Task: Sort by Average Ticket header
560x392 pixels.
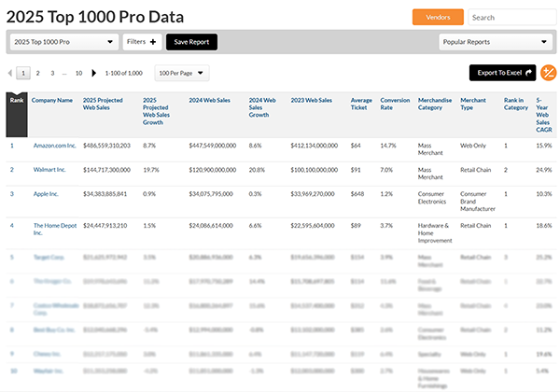Action: pyautogui.click(x=361, y=104)
